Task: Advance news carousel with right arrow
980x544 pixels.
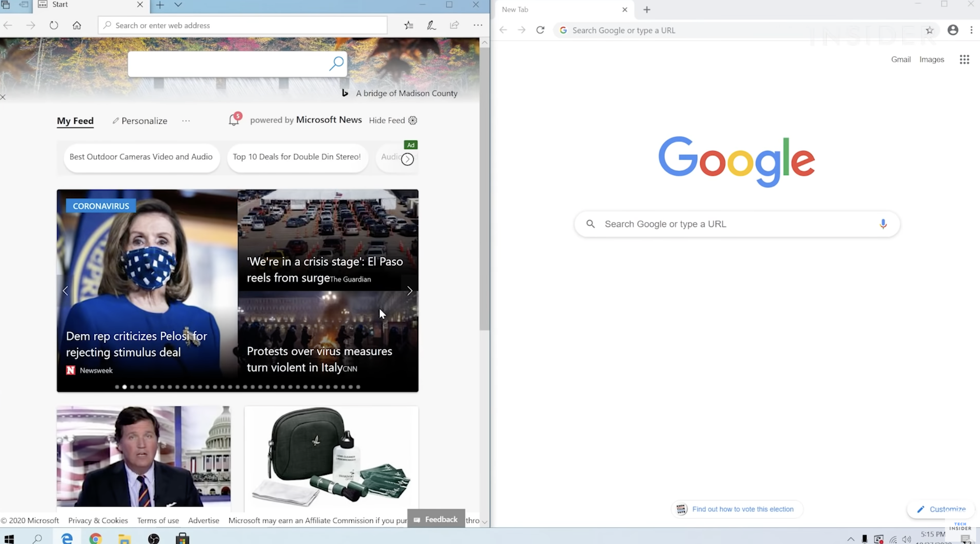Action: (x=409, y=291)
